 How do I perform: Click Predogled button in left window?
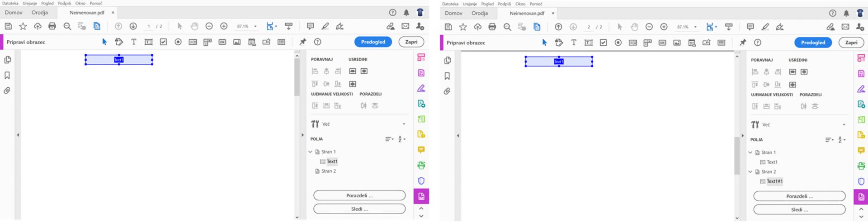(x=373, y=42)
